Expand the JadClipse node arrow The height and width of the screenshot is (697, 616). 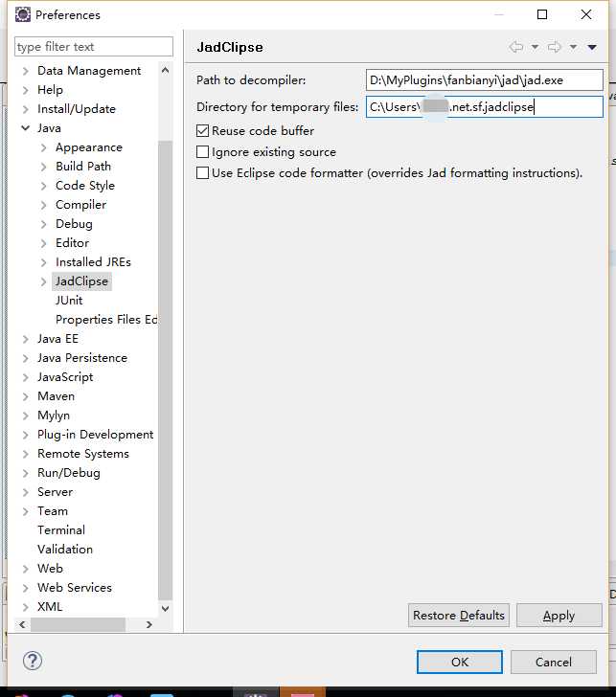[43, 281]
